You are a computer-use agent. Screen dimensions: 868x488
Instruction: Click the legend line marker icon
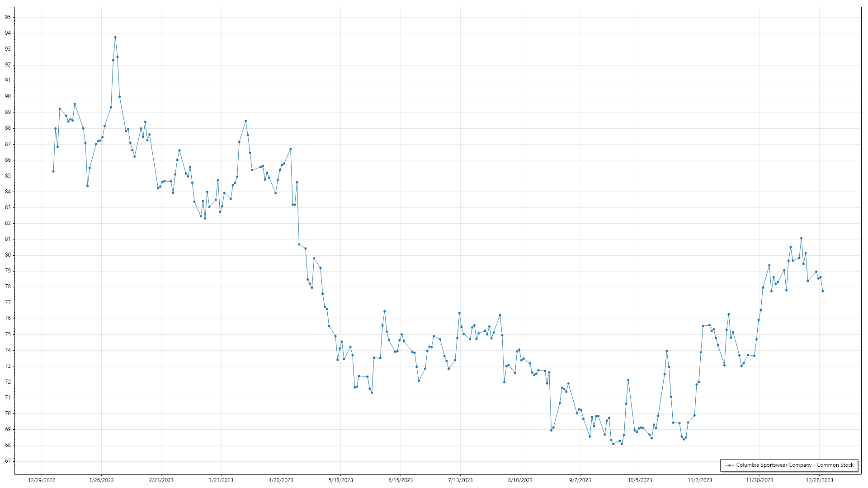tap(729, 465)
